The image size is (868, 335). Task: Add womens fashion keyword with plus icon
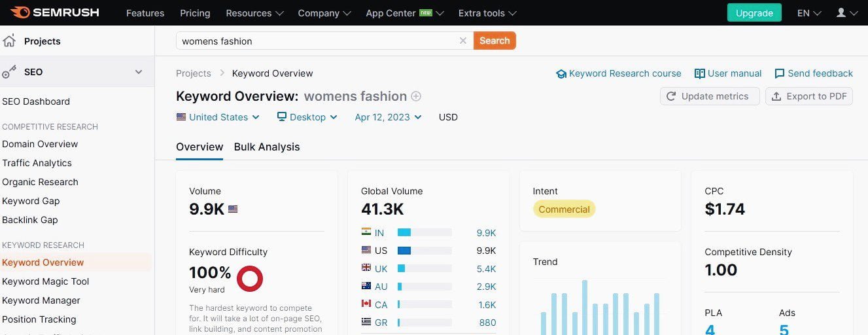416,96
